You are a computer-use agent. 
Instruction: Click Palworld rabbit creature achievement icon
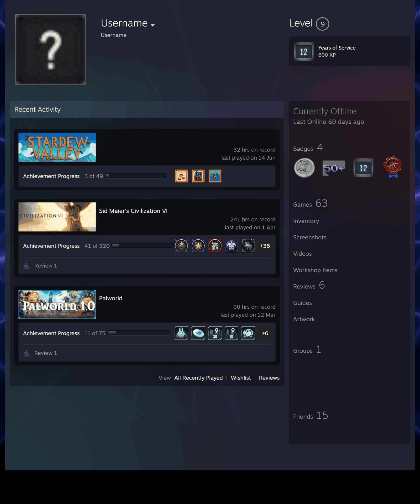181,333
